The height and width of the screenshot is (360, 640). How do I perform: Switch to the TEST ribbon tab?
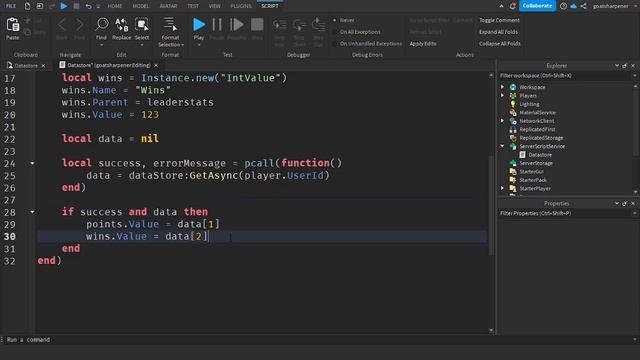point(193,6)
